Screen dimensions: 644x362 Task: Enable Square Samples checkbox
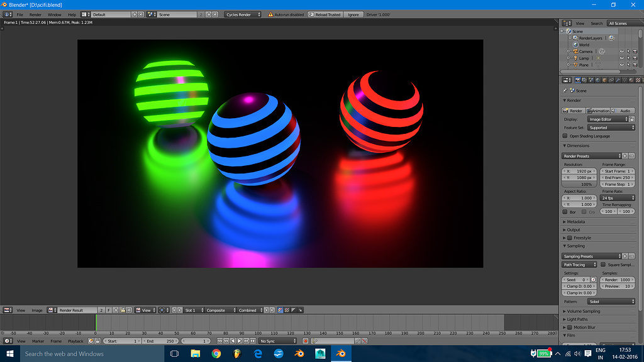click(603, 265)
